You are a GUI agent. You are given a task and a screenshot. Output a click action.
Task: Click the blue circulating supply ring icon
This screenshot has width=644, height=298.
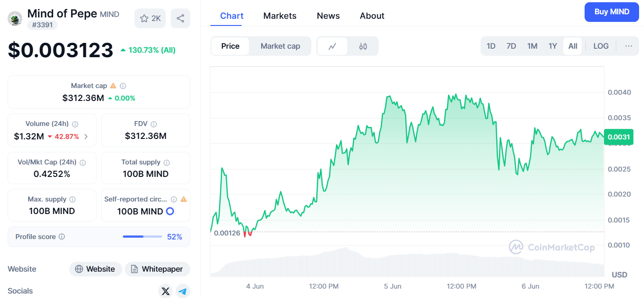[x=170, y=211]
